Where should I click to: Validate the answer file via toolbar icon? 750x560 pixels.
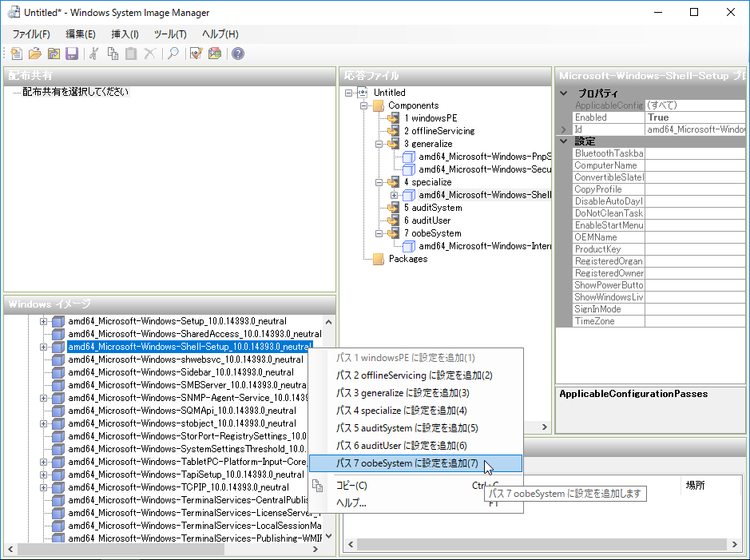[196, 54]
